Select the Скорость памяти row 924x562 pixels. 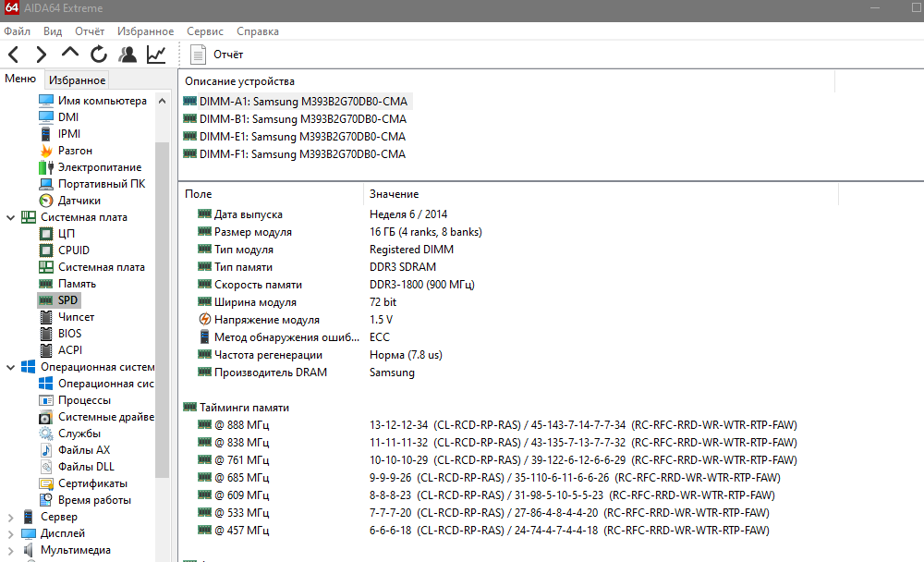[336, 285]
